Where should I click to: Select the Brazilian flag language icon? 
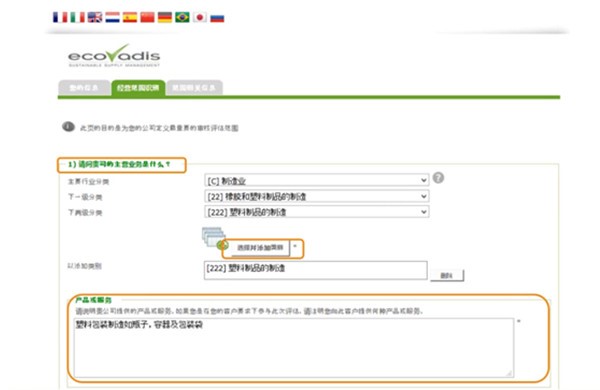182,17
